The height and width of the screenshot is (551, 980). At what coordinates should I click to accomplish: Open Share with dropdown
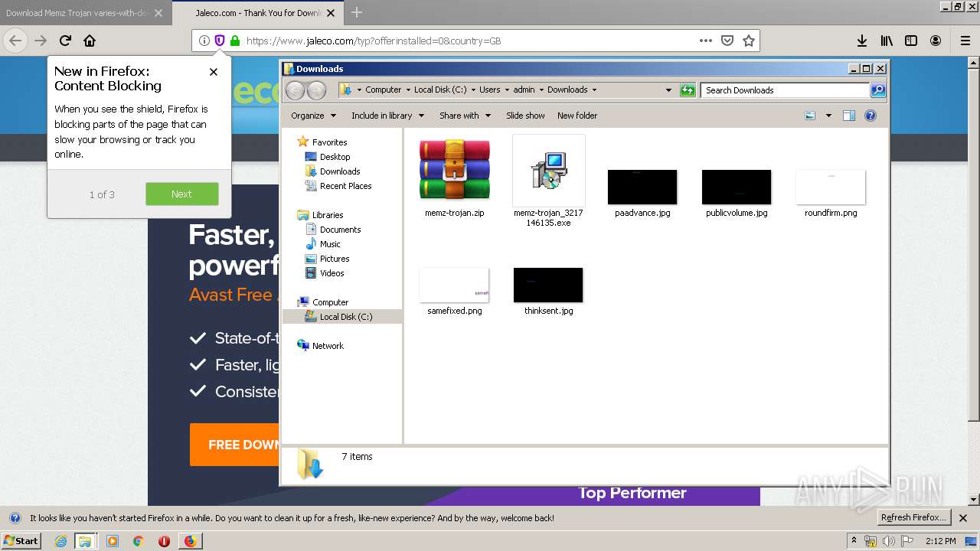tap(465, 116)
